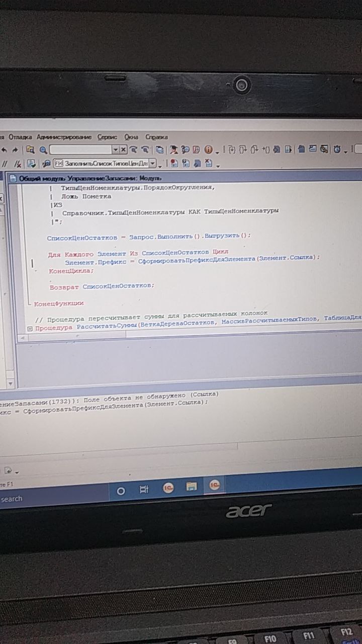
Task: Uncomment selected lines with the crossed // icon
Action: [x=18, y=164]
